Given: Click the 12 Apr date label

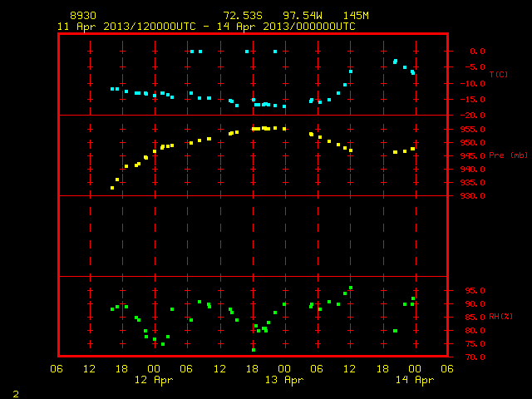Looking at the screenshot, I should pyautogui.click(x=154, y=380).
